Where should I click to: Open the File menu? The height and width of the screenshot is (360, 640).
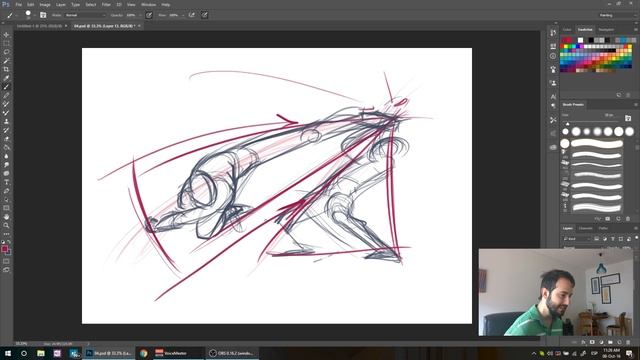pos(18,4)
